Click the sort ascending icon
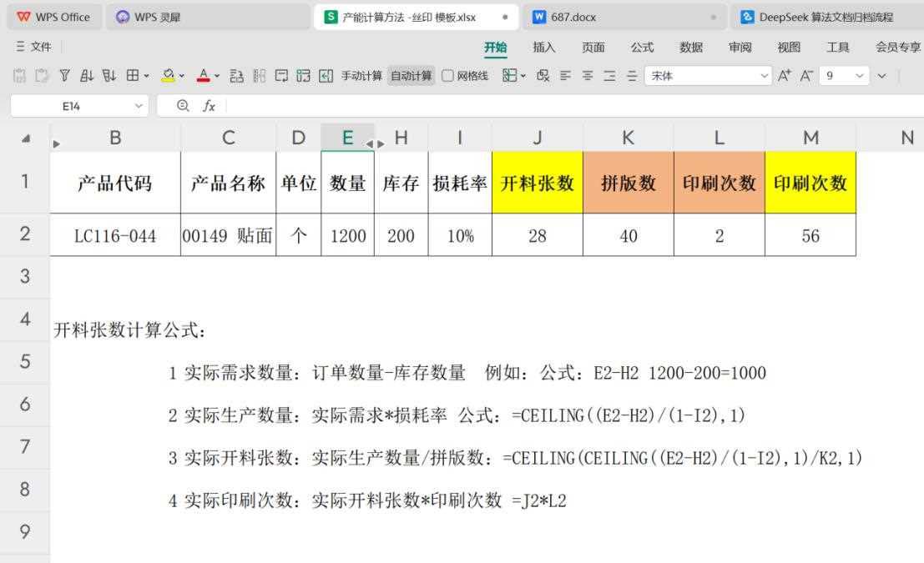The width and height of the screenshot is (924, 563). click(87, 75)
